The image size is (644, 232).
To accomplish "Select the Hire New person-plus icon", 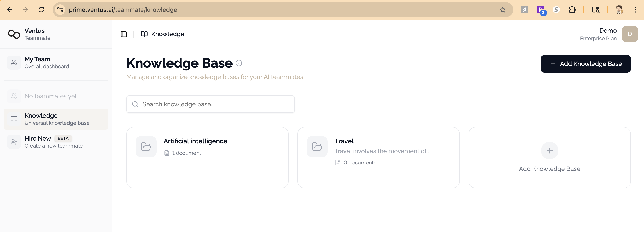I will coord(14,142).
